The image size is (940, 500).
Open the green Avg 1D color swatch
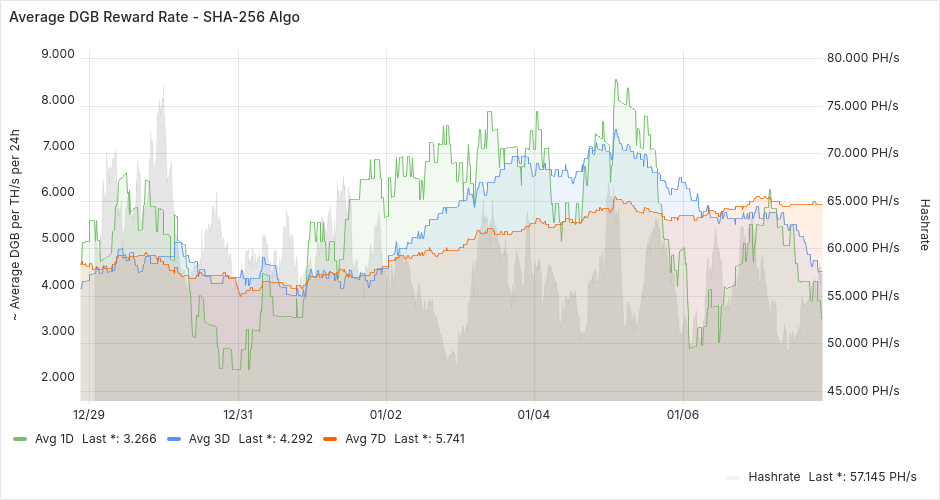pos(20,439)
